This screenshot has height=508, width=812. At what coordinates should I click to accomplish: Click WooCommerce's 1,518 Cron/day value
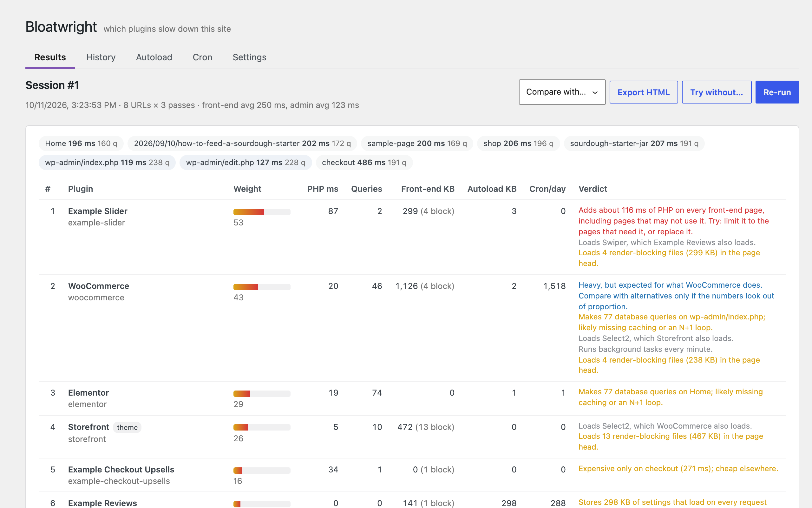(554, 286)
